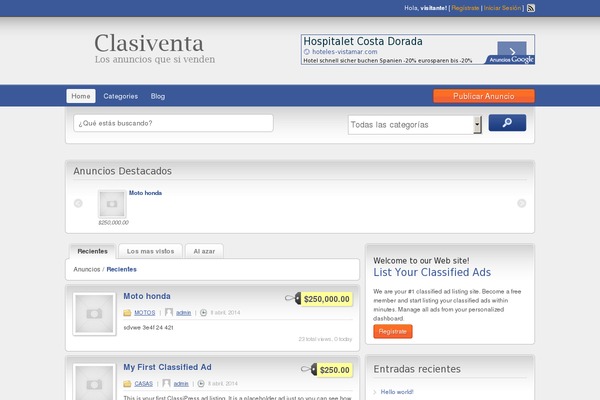Viewport: 600px width, 400px height.
Task: Click the Anuncios Google label
Action: (x=511, y=59)
